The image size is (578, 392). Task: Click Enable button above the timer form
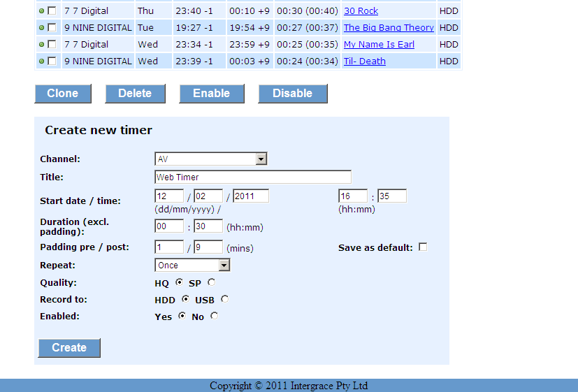[211, 94]
